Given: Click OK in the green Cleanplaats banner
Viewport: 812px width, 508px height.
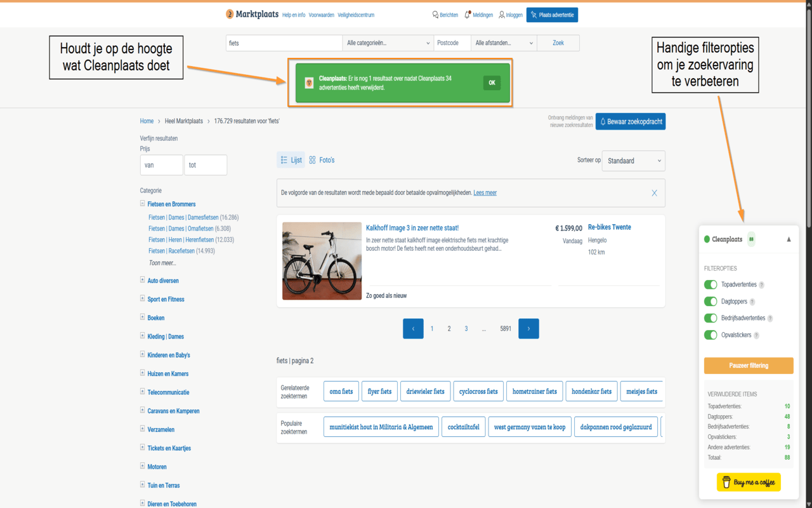Looking at the screenshot, I should pyautogui.click(x=491, y=83).
